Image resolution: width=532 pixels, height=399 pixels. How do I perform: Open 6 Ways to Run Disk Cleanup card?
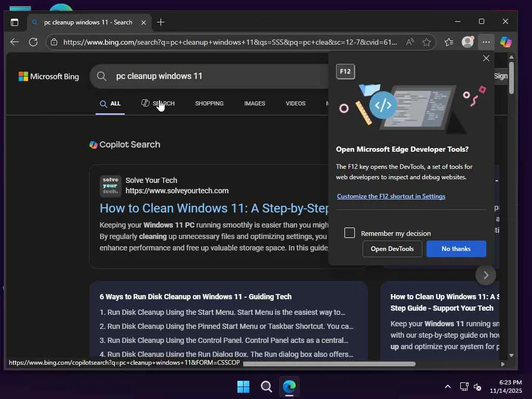[x=229, y=321]
